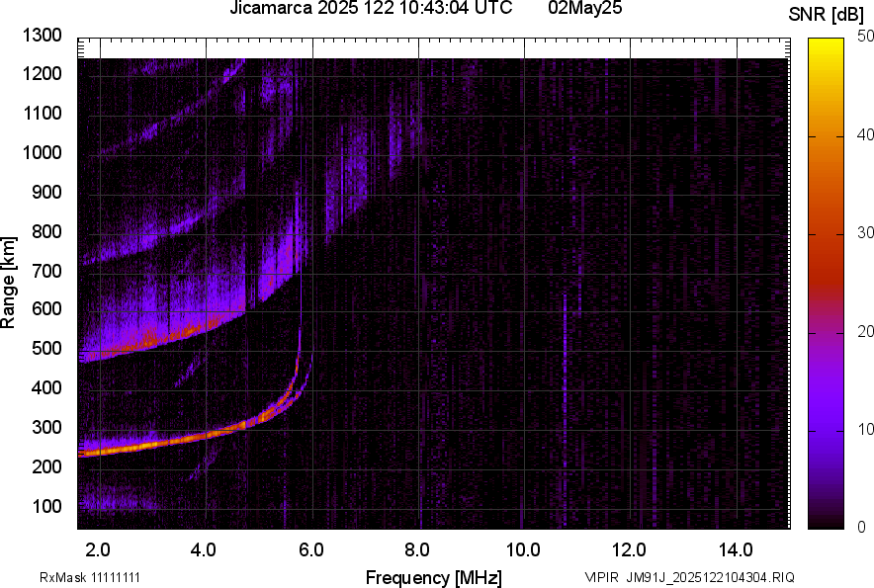The height and width of the screenshot is (588, 874).
Task: Click the "Frequency [MHz]" axis label
Action: [434, 577]
